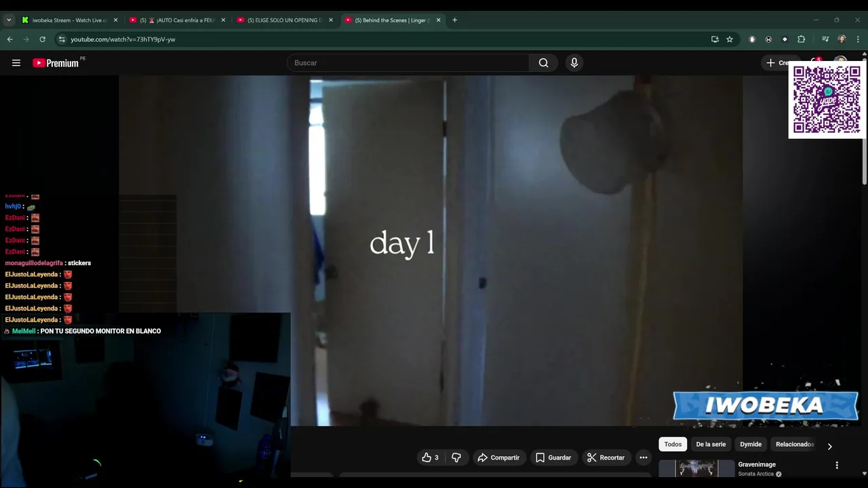
Task: Go forward with browser forward arrow
Action: click(26, 39)
